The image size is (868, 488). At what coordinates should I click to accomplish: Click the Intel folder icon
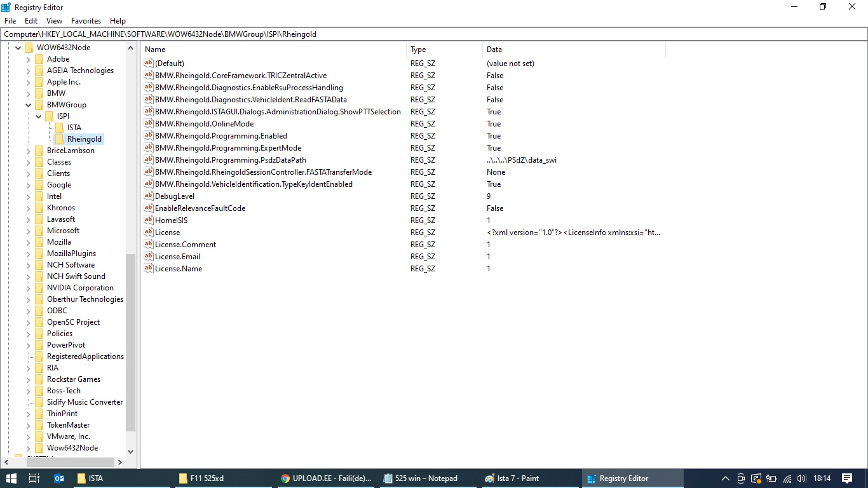click(39, 196)
